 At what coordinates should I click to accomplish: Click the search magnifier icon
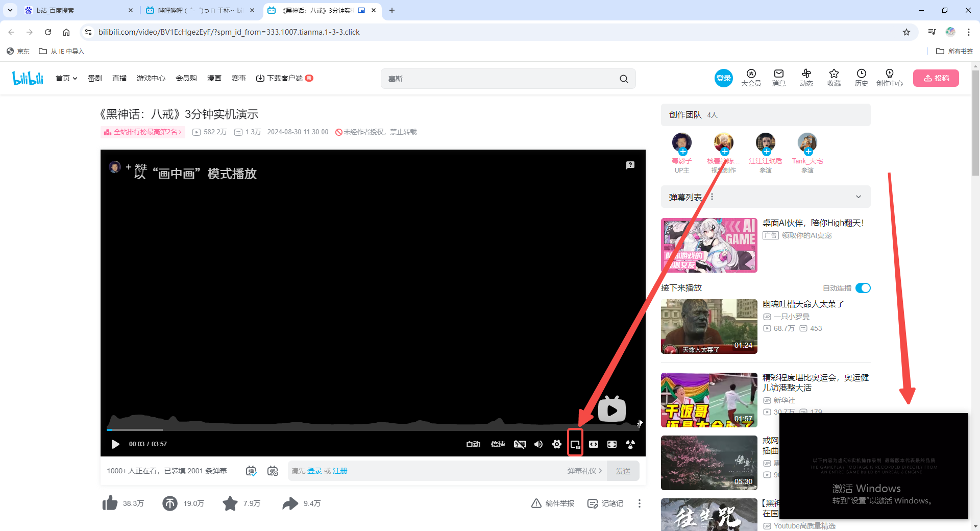tap(624, 79)
